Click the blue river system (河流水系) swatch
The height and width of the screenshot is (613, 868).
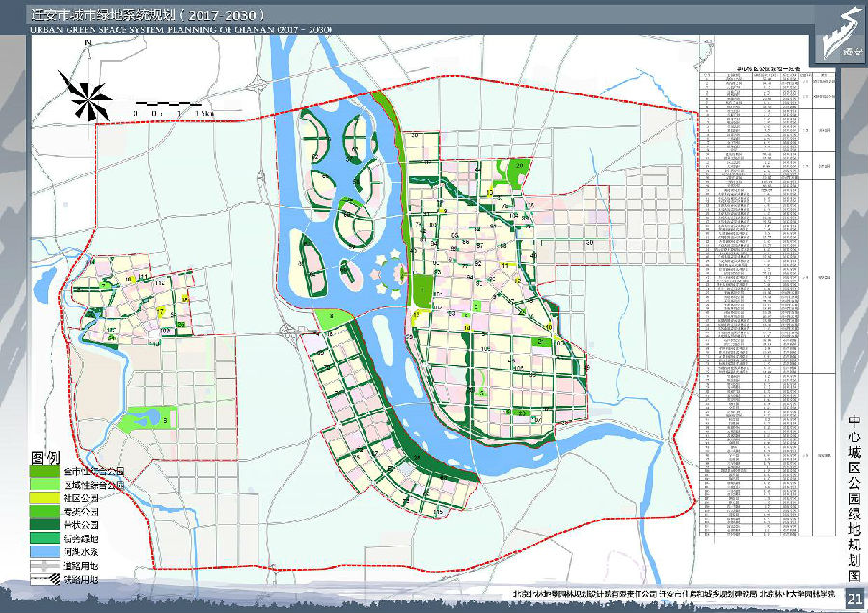[x=45, y=553]
